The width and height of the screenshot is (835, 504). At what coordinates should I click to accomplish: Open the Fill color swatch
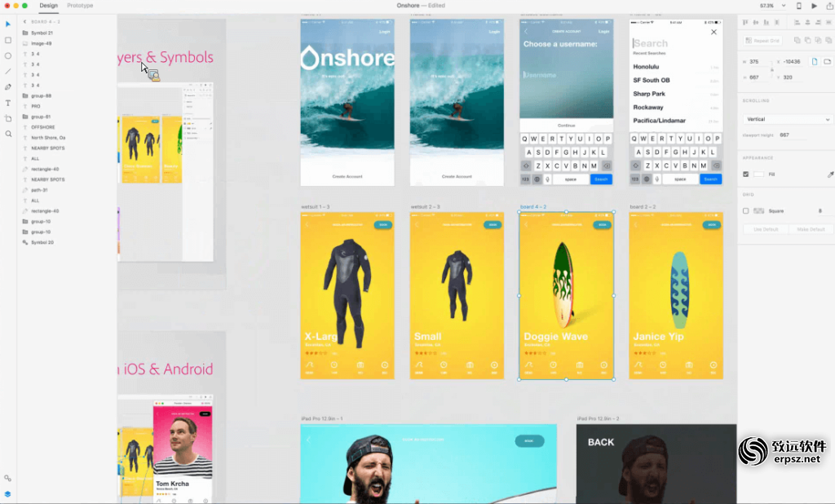pyautogui.click(x=759, y=175)
